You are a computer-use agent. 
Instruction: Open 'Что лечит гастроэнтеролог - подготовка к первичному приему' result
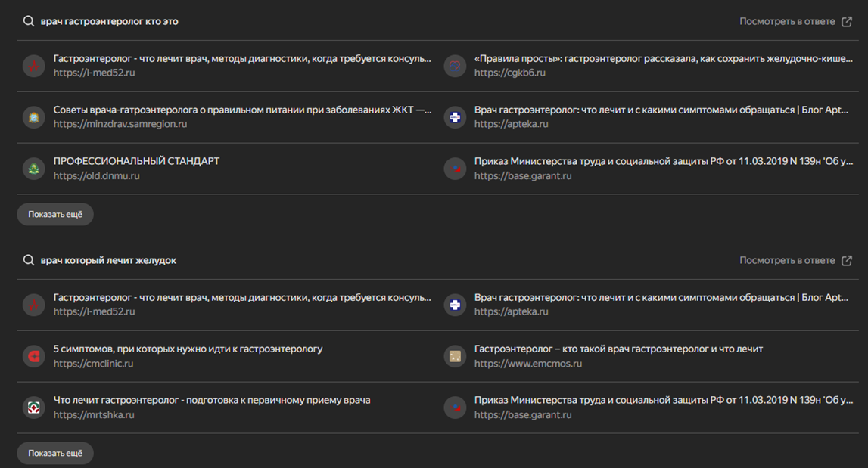pyautogui.click(x=211, y=400)
